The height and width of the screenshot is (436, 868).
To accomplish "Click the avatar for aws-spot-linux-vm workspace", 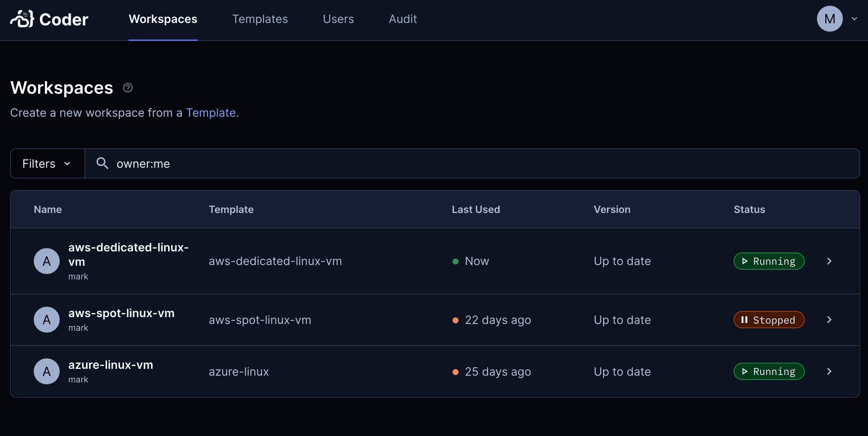I will click(47, 320).
